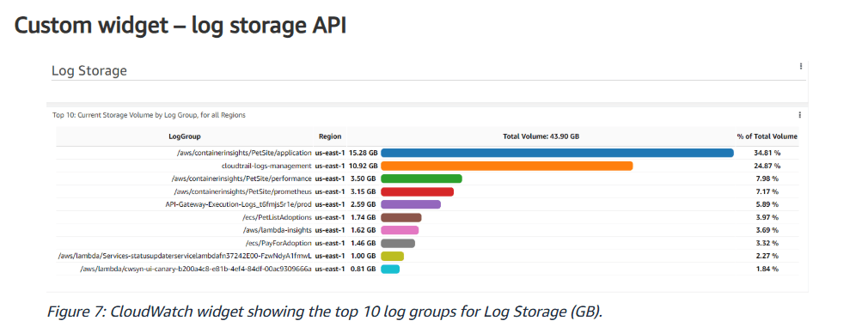Image resolution: width=868 pixels, height=333 pixels.
Task: Click the Total Volume: 43.90 GB header
Action: (x=541, y=136)
